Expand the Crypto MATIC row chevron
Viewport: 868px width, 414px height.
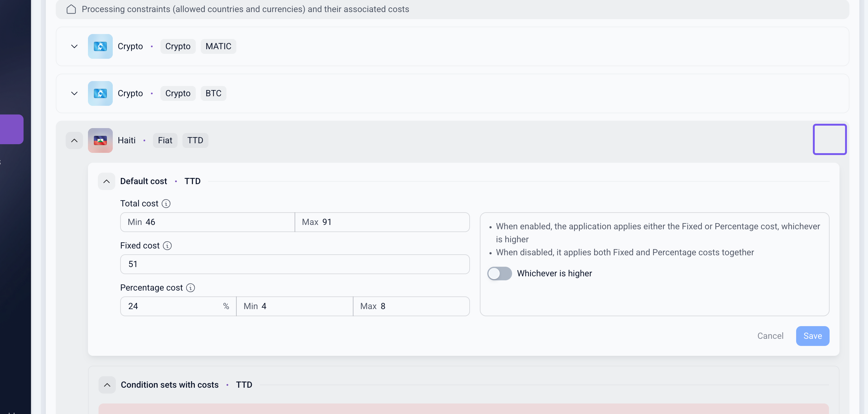[74, 46]
